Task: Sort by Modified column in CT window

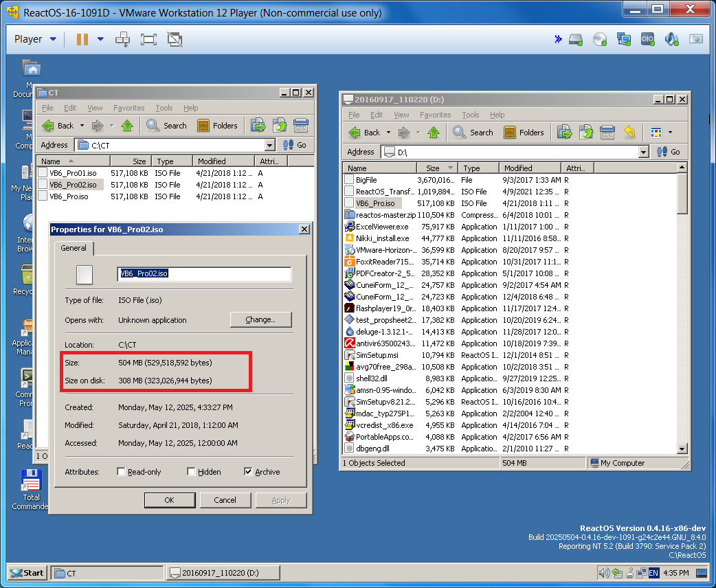Action: coord(223,161)
